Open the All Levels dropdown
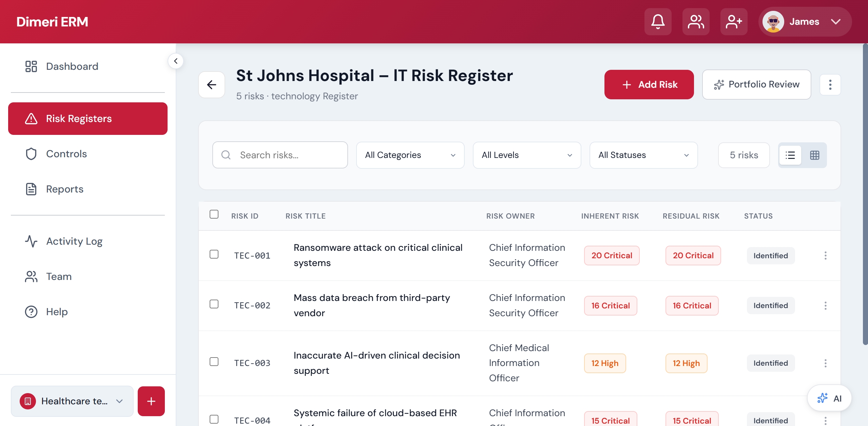The image size is (868, 426). click(527, 155)
